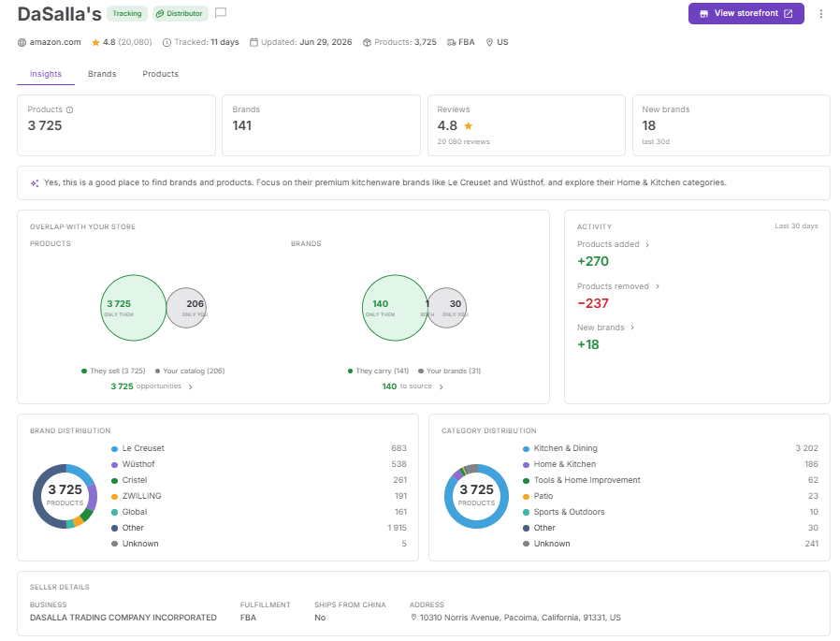
Task: Click the Wüsthof brand row
Action: coord(259,464)
